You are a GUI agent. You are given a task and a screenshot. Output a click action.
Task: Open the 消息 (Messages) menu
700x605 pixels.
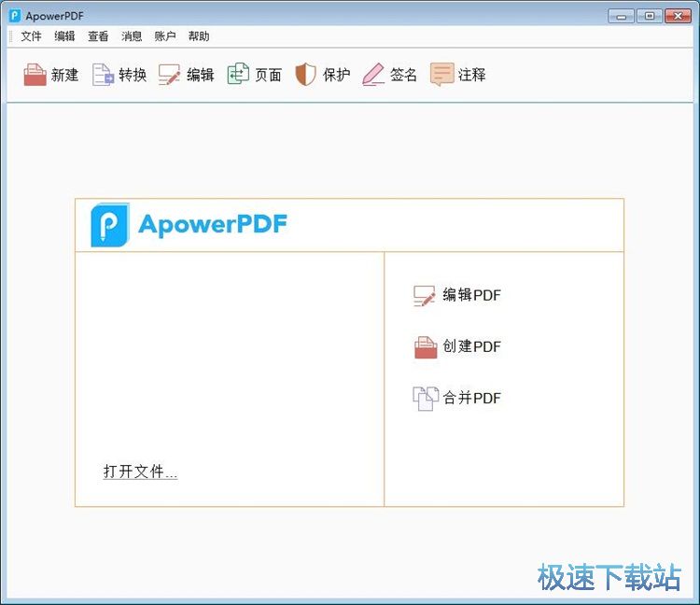(x=132, y=36)
